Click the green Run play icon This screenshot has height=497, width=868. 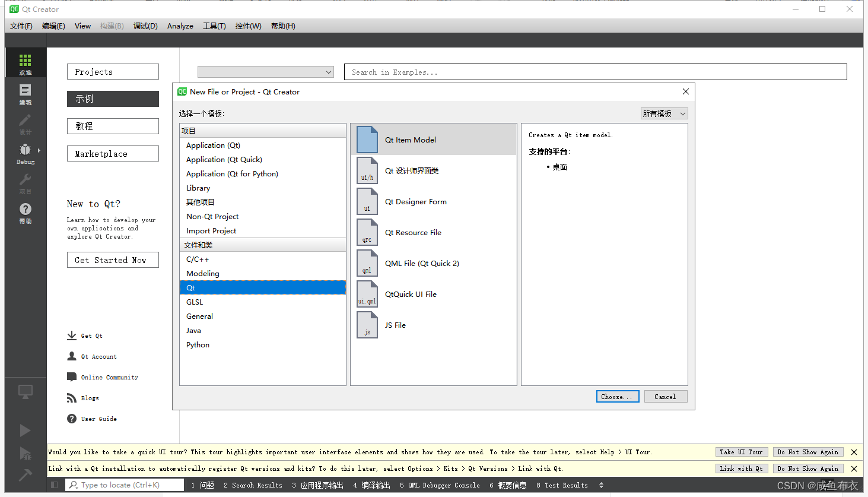coord(25,430)
